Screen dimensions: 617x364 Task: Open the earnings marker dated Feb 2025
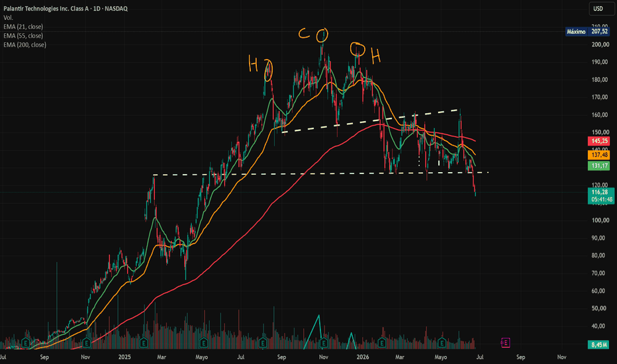tap(144, 343)
